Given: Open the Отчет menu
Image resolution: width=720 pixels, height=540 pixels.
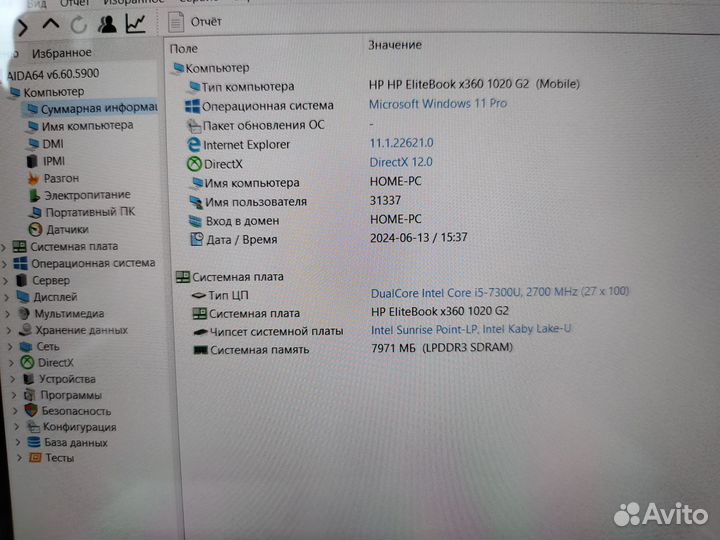Looking at the screenshot, I should pyautogui.click(x=74, y=4).
